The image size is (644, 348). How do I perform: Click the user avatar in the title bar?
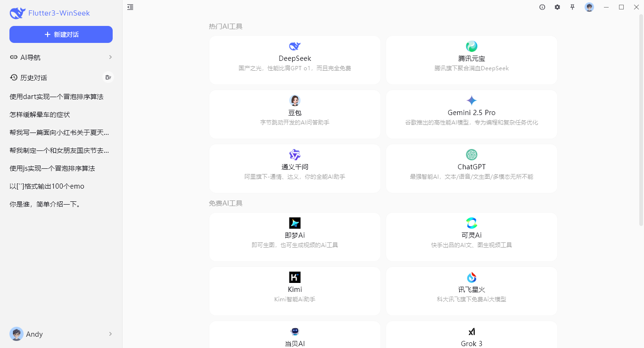[589, 7]
